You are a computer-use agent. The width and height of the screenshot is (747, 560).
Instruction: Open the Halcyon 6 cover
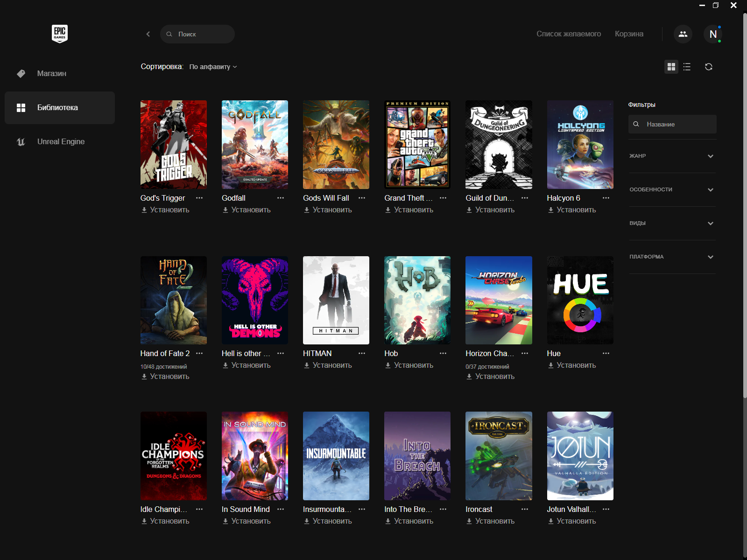(x=580, y=145)
